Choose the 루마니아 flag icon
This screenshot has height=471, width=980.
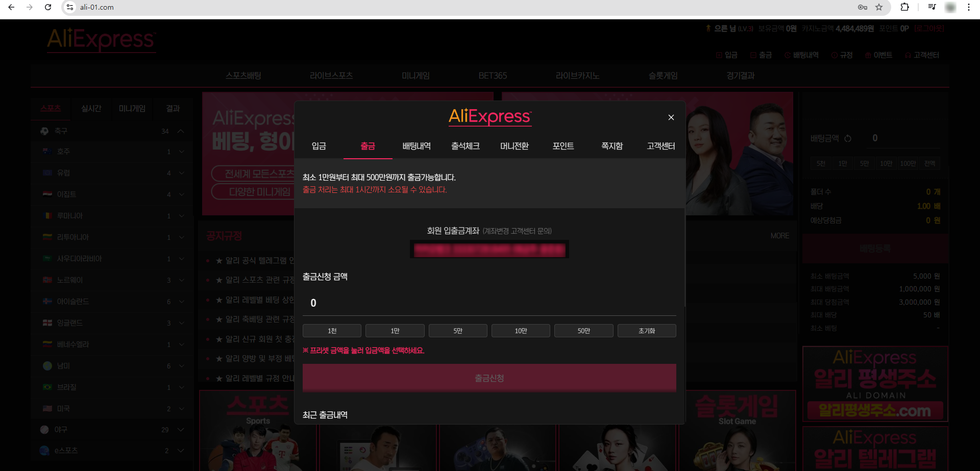[47, 216]
